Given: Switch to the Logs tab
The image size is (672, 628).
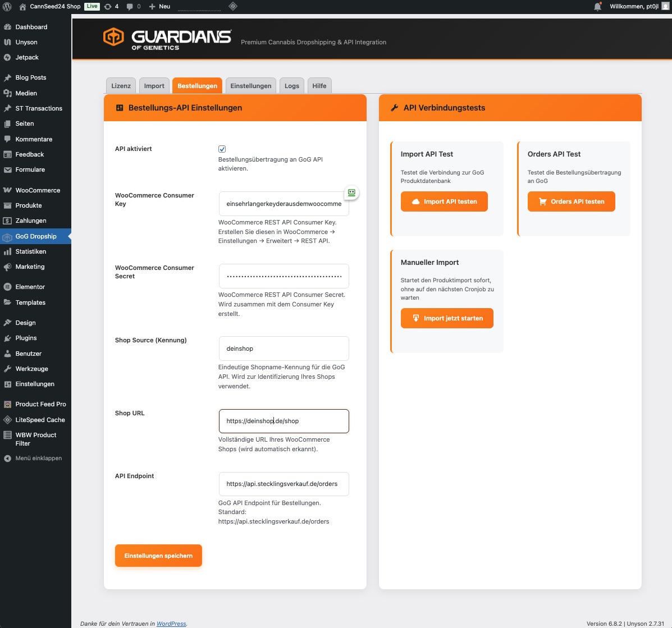Looking at the screenshot, I should [291, 86].
